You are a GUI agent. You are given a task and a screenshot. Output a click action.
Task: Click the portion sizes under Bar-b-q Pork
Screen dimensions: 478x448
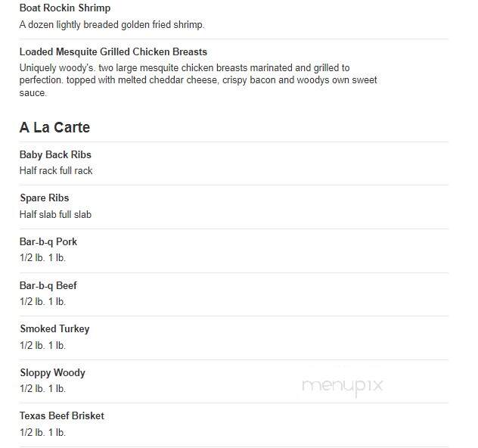pyautogui.click(x=42, y=258)
